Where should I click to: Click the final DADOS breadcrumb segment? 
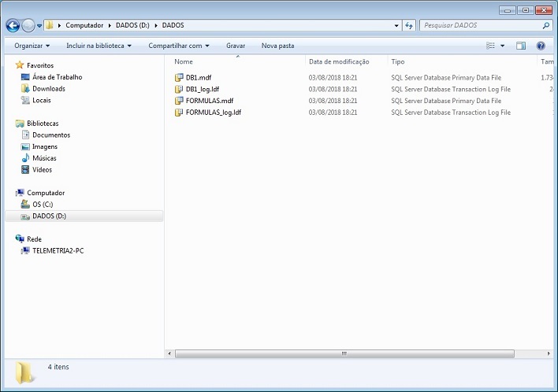(173, 25)
